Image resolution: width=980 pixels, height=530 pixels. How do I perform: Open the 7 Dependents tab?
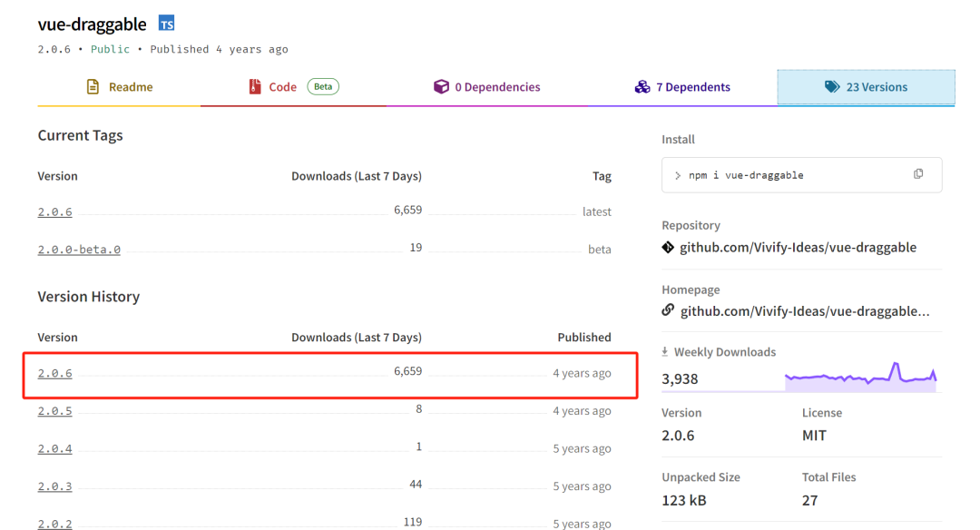click(x=692, y=87)
